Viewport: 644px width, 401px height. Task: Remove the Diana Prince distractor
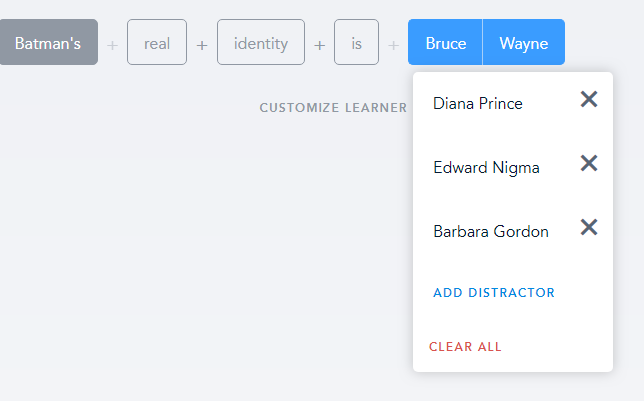click(589, 99)
